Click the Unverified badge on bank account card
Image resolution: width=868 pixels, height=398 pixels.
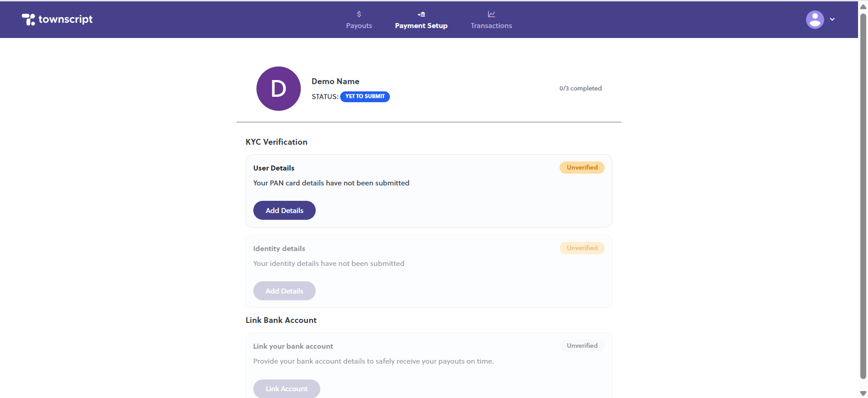pyautogui.click(x=582, y=346)
